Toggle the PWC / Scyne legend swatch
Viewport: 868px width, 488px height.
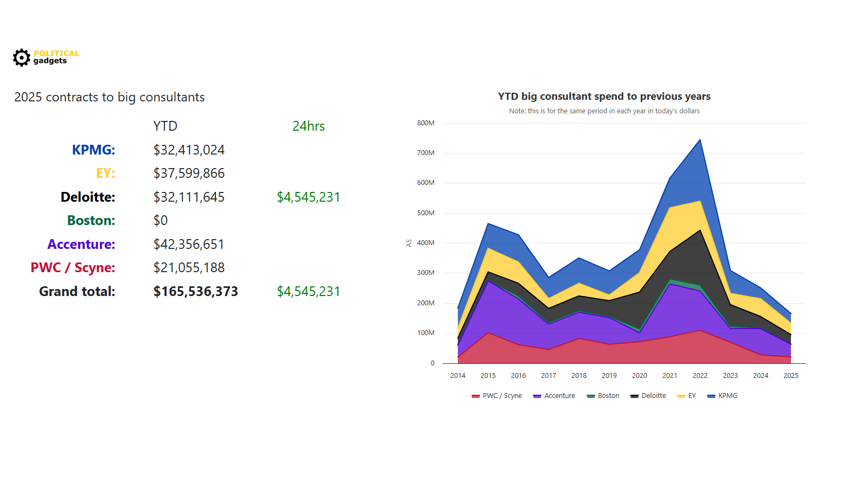pos(476,396)
